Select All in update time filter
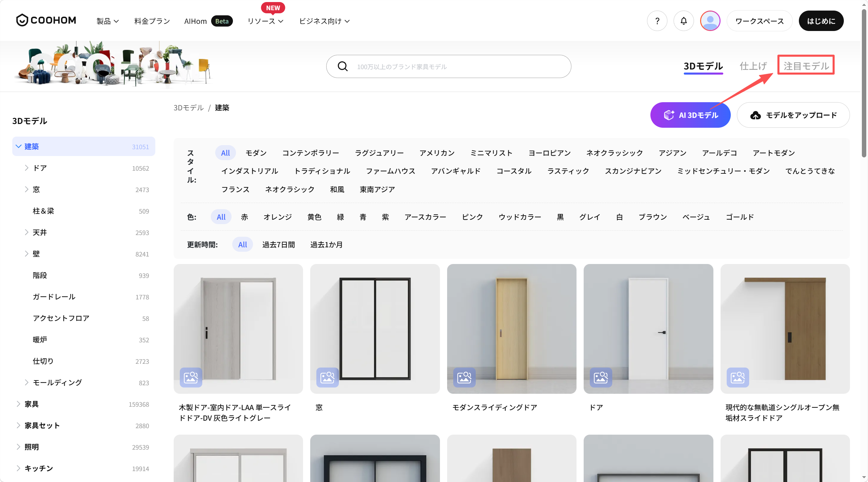 (243, 245)
